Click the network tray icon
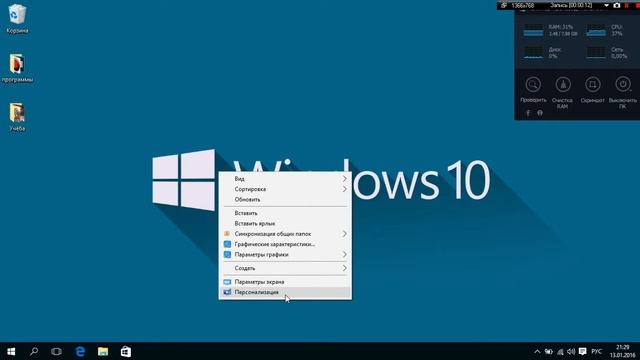 point(560,351)
